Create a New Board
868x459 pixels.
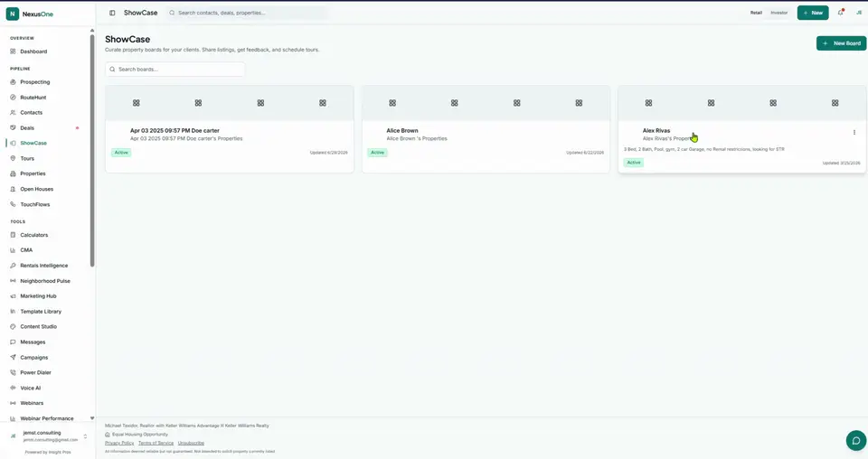tap(841, 43)
